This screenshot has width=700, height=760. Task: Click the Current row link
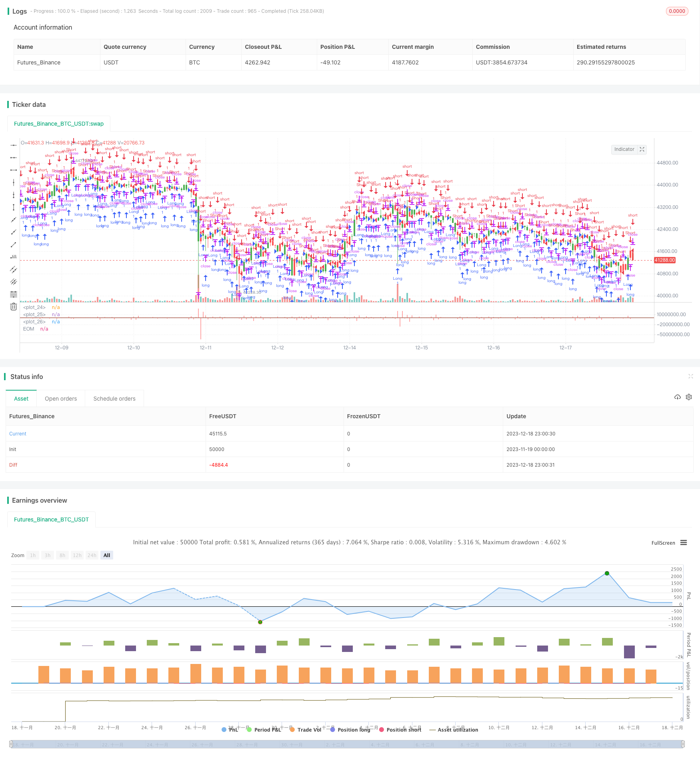(x=18, y=434)
